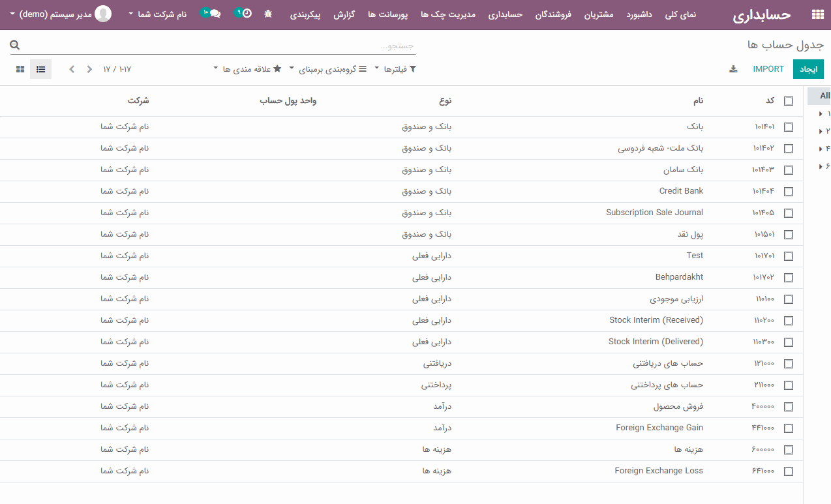Viewport: 831px width, 504px height.
Task: Open the نمای کلی menu
Action: pos(680,14)
